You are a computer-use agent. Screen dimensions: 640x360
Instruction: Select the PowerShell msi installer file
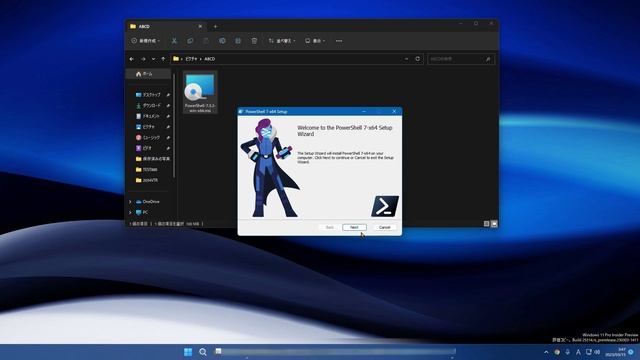click(200, 93)
